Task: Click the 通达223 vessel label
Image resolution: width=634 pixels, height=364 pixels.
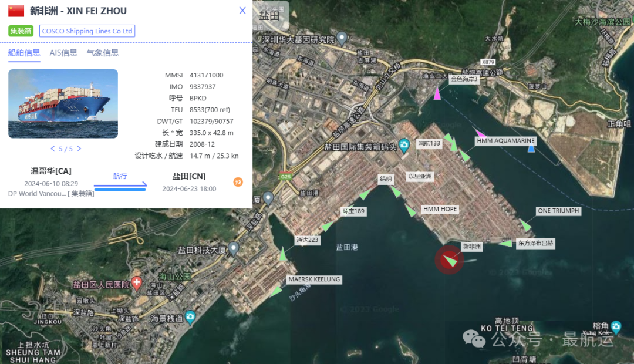Action: coord(307,240)
